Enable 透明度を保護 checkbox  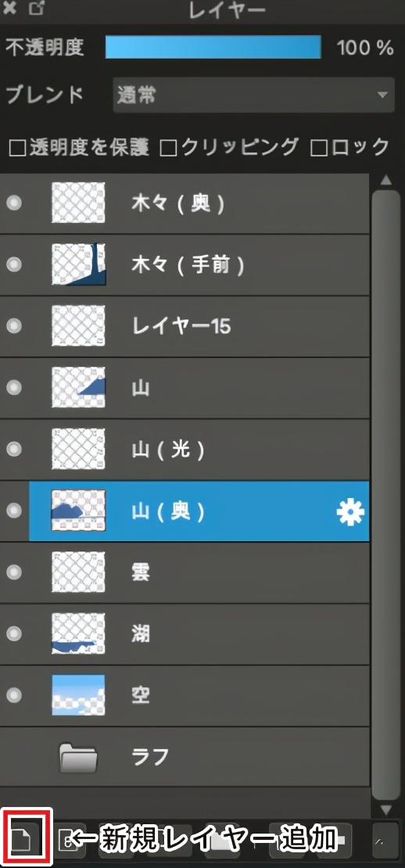pyautogui.click(x=18, y=149)
